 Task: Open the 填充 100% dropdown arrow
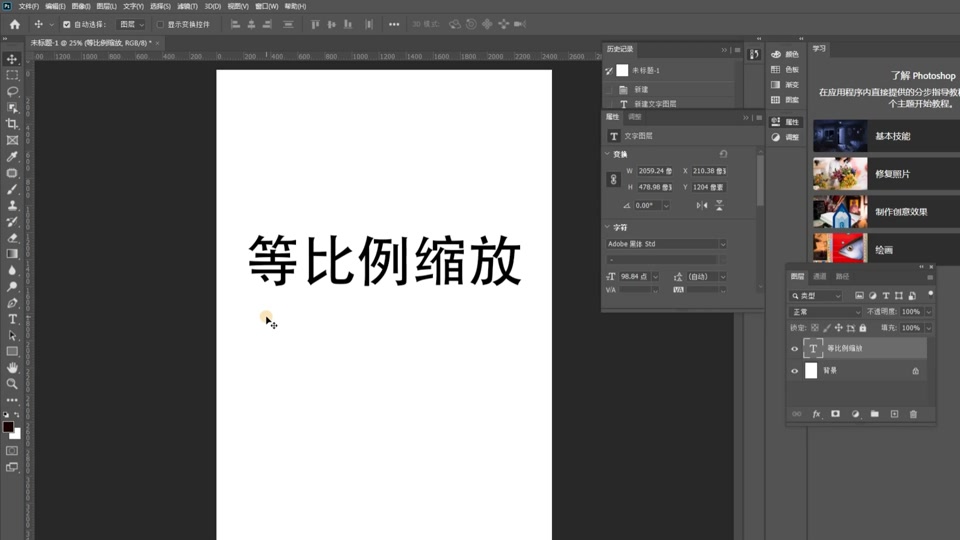tap(928, 328)
